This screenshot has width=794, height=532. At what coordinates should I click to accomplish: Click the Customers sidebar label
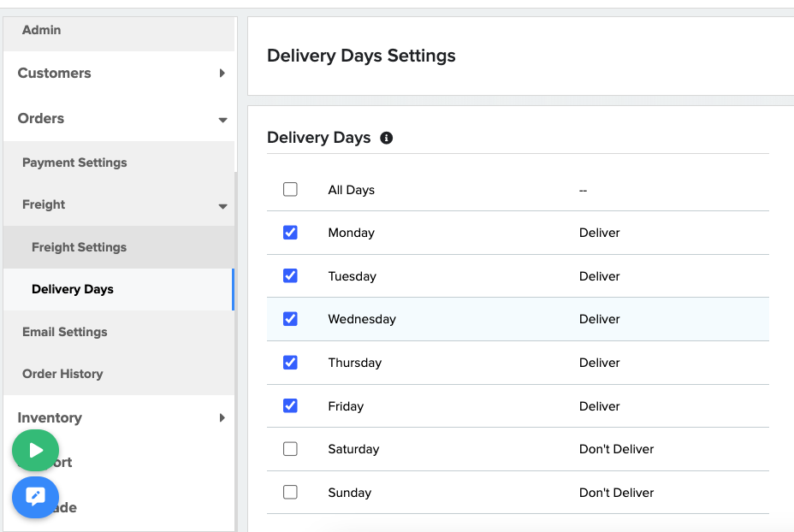54,73
